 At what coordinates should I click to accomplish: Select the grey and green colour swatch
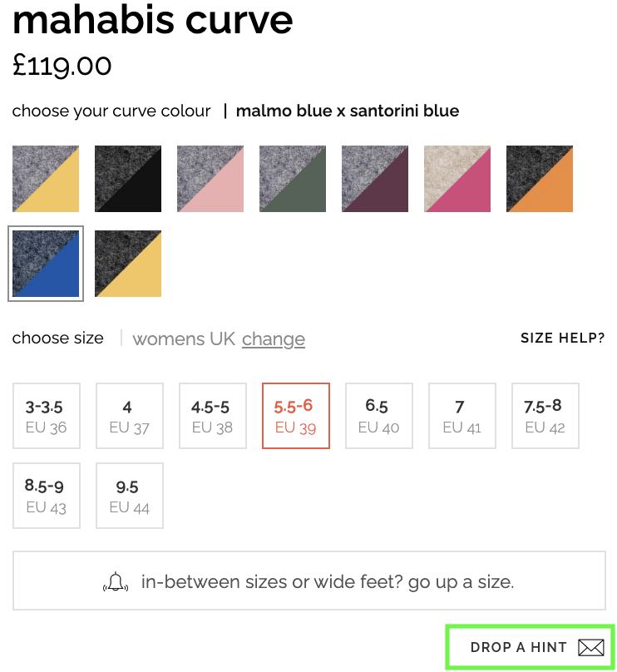click(x=293, y=179)
